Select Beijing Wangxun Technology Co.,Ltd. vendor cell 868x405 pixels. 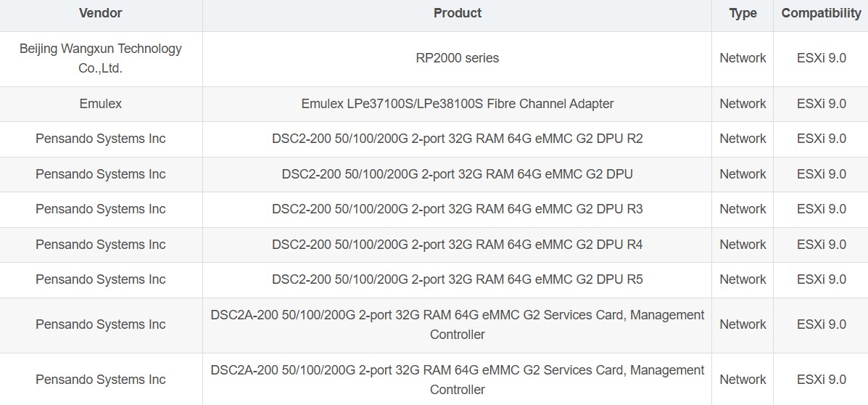[100, 59]
